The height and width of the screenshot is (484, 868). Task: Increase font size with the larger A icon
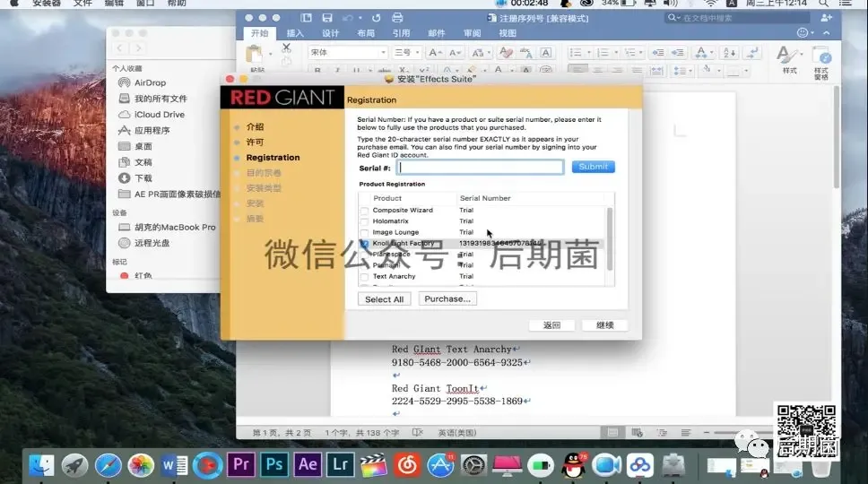click(435, 53)
